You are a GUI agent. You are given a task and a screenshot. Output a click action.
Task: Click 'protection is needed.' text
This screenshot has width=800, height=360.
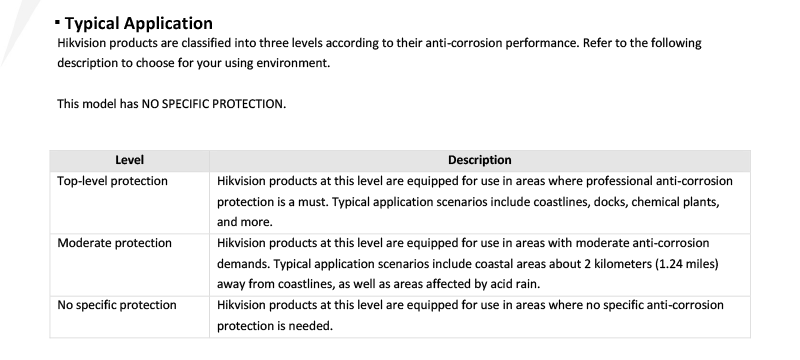pos(274,326)
